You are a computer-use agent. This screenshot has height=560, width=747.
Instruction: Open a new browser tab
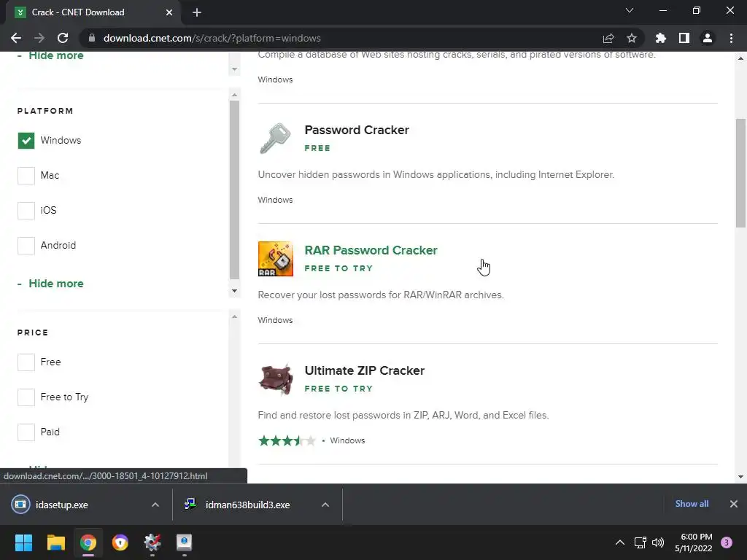click(197, 12)
